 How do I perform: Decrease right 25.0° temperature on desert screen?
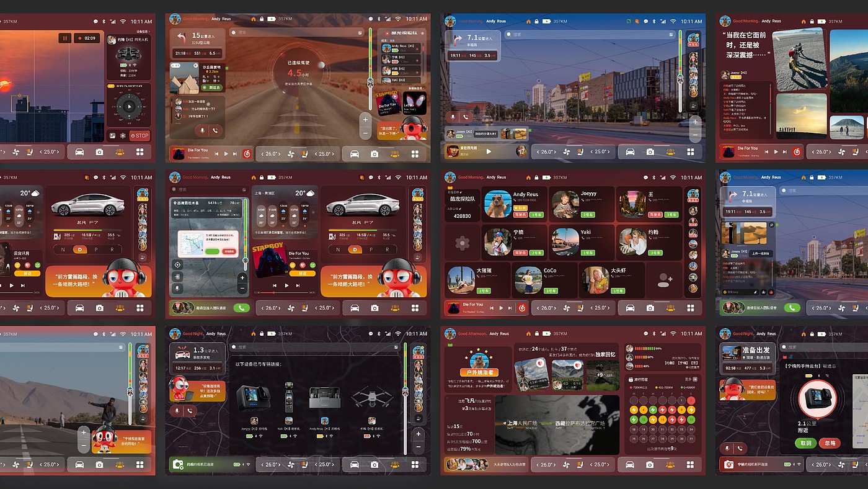click(316, 154)
